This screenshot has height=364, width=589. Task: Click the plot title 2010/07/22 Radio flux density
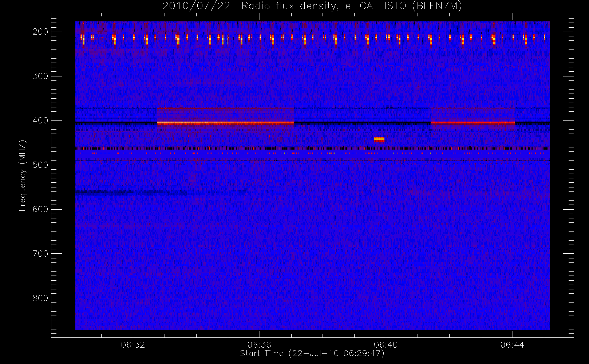point(312,6)
